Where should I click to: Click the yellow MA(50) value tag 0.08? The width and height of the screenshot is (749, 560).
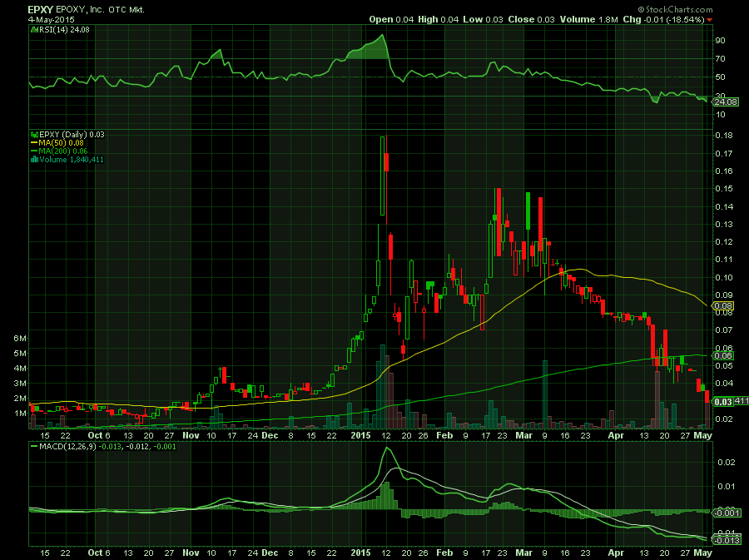pos(722,305)
